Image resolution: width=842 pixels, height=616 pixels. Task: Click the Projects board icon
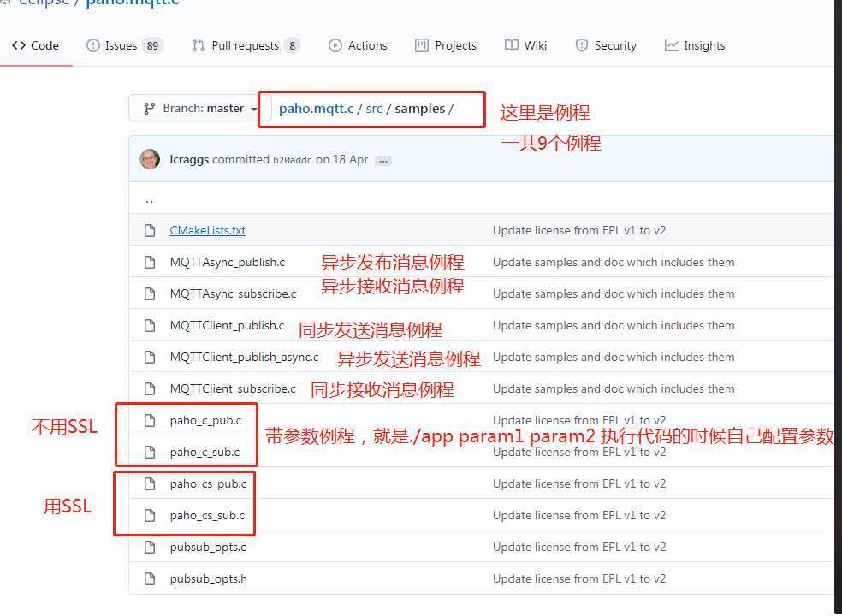point(422,45)
